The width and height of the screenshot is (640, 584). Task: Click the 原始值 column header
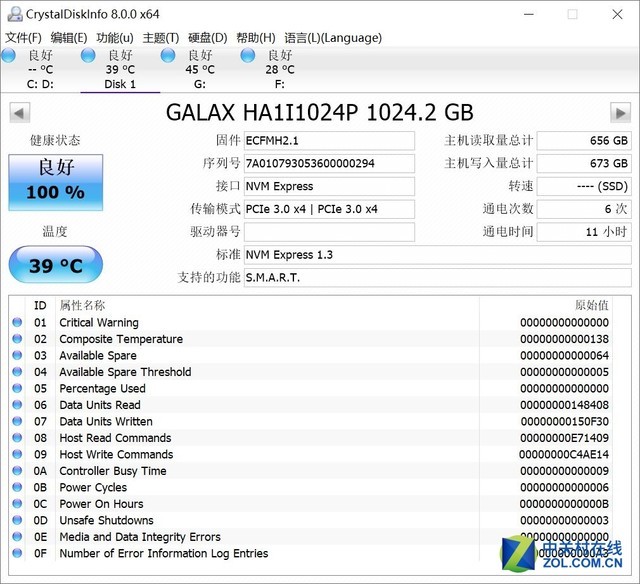pos(591,305)
